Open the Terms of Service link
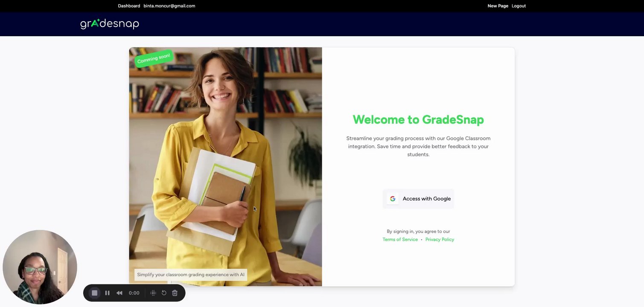Viewport: 644px width, 307px height. click(x=400, y=240)
